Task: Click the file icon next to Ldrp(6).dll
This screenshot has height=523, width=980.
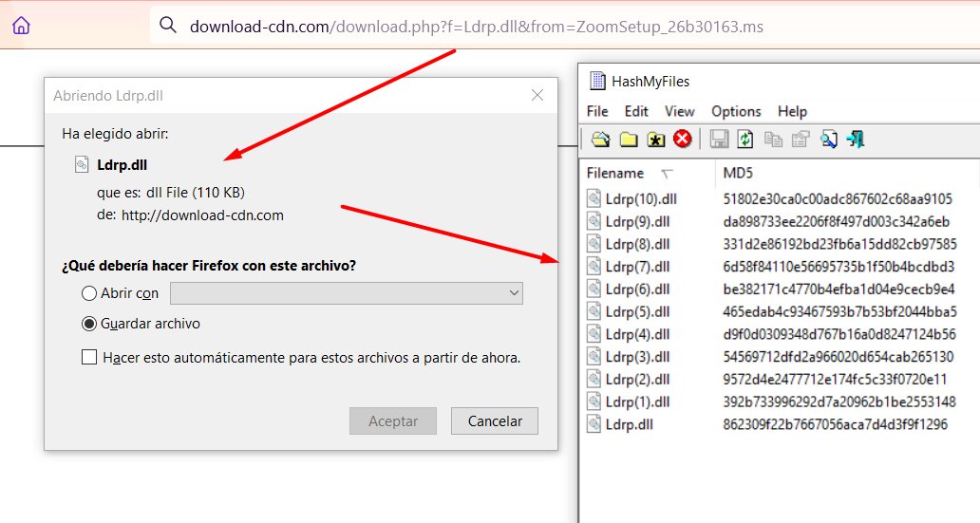Action: click(x=594, y=289)
